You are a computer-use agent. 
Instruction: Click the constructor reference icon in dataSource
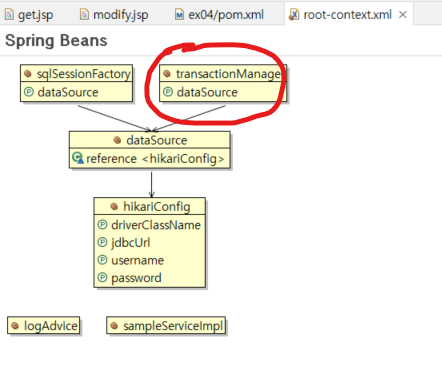(78, 158)
